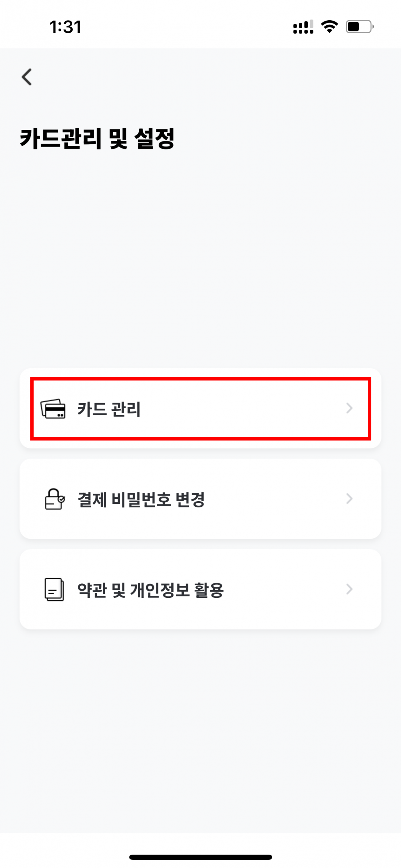Select the 카드 관리 menu label
Screen dimensions: 401x868
[x=109, y=409]
